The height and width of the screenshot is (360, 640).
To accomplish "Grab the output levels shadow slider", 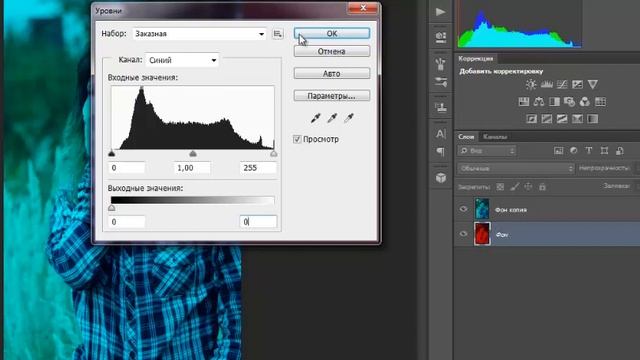I will point(112,208).
